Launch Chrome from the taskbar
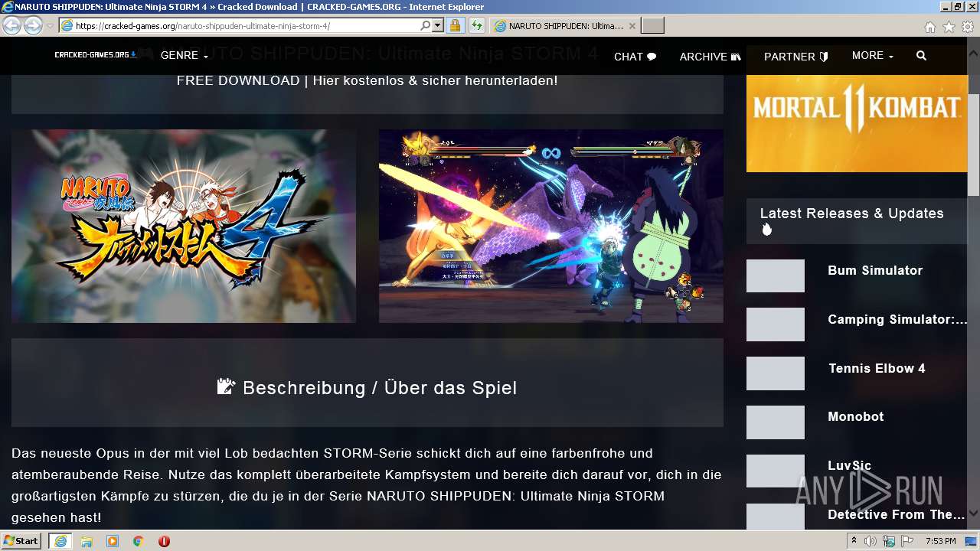 138,541
